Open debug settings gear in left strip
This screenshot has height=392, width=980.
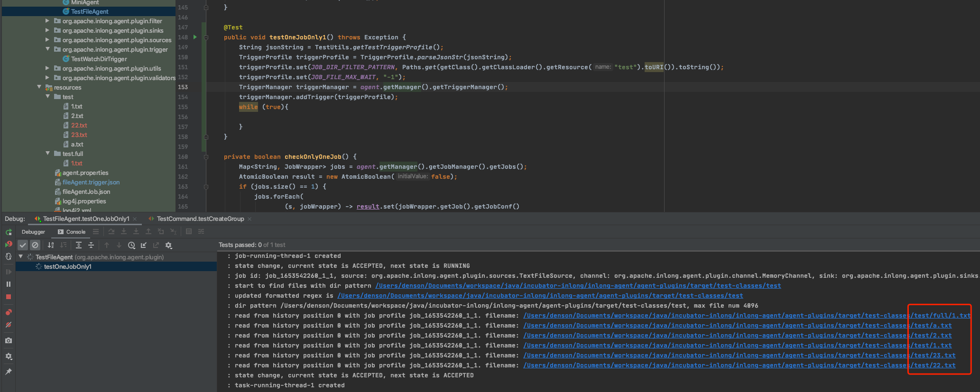coord(9,356)
